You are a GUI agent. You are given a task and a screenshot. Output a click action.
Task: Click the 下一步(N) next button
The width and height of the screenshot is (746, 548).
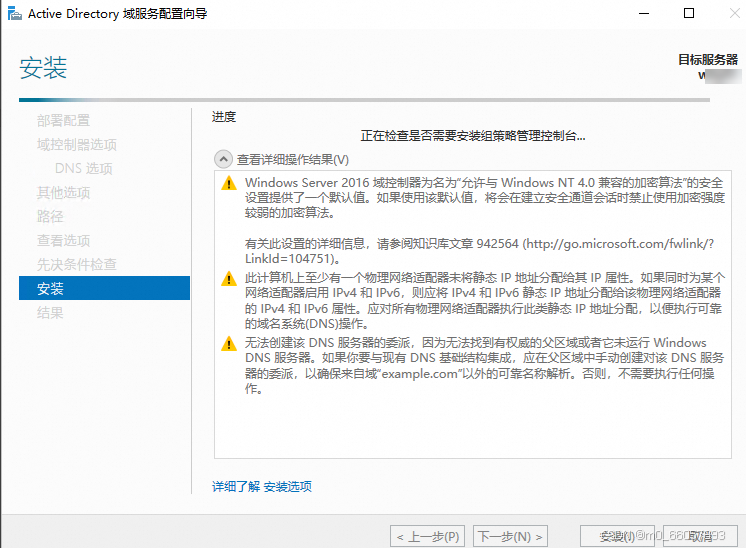click(510, 537)
